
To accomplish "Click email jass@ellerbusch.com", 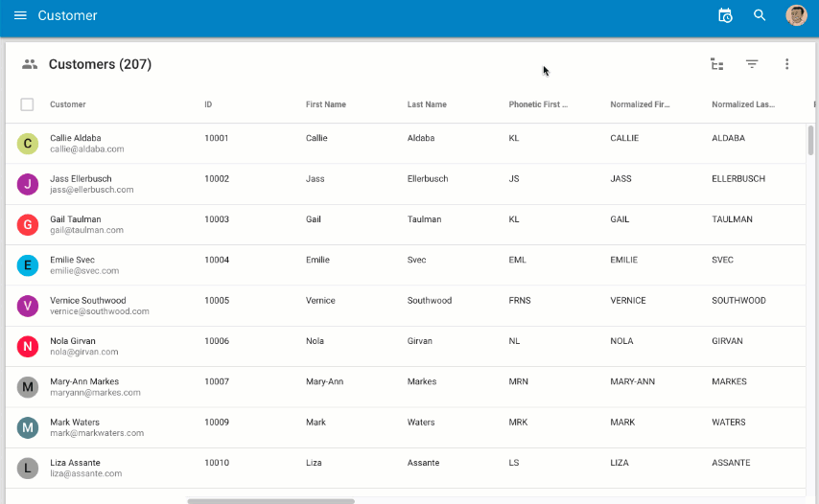I will (92, 190).
